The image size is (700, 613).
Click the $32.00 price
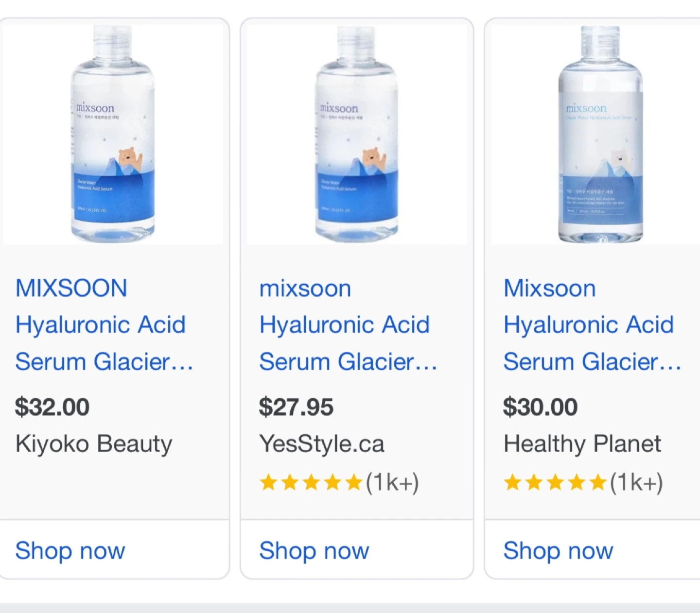tap(52, 407)
